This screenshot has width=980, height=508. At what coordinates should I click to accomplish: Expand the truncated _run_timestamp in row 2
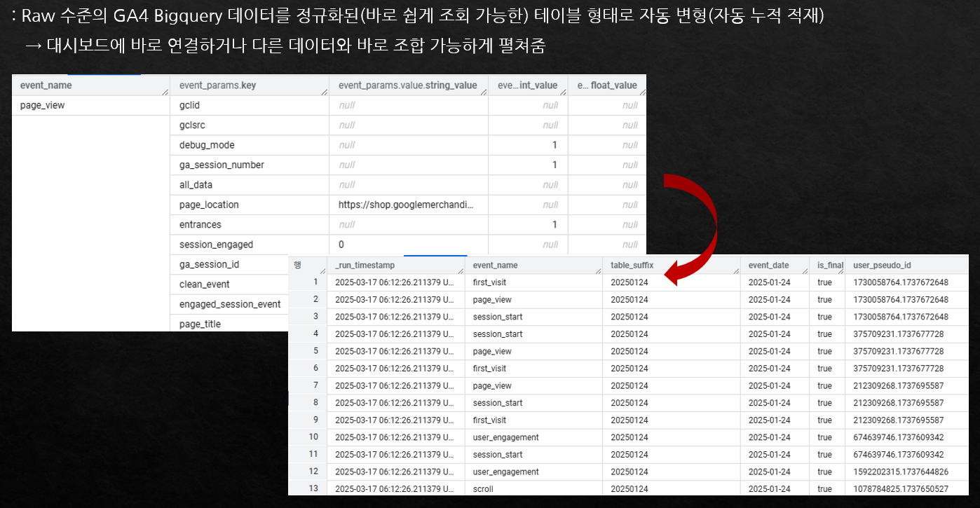pos(396,299)
